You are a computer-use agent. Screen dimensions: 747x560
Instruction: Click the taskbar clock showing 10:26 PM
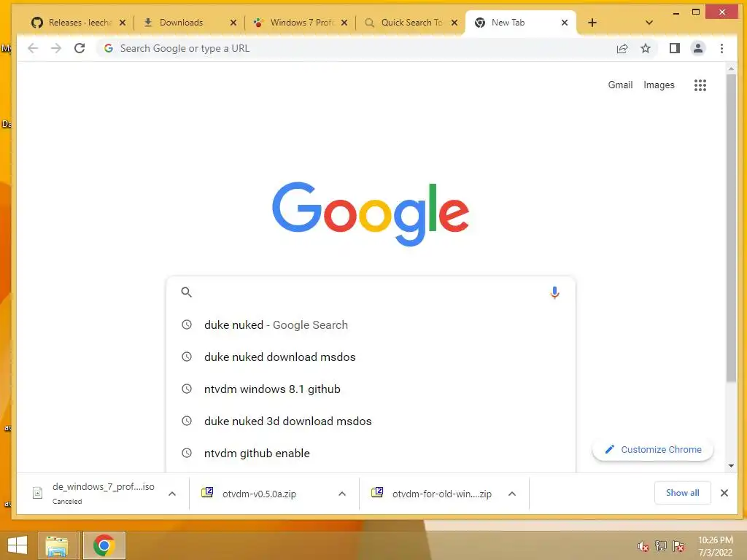(x=715, y=546)
